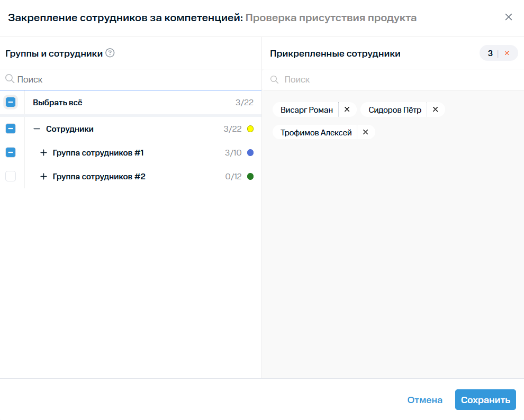Clear all attached employees via red X

[x=507, y=53]
